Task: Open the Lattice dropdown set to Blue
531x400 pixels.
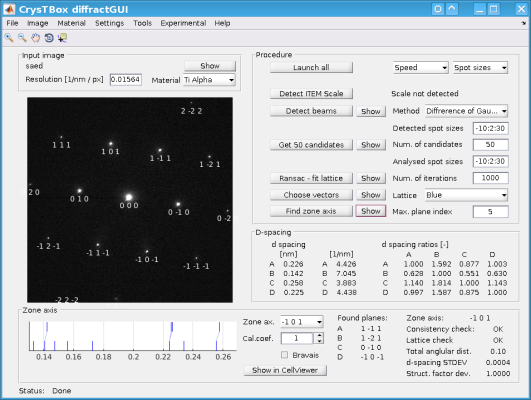Action: point(466,195)
